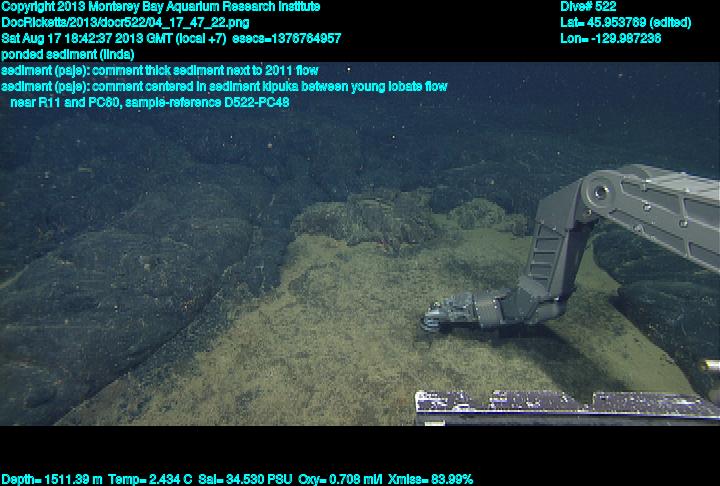Image resolution: width=720 pixels, height=486 pixels.
Task: Click the Lat= 45.953769 readout
Action: 626,22
